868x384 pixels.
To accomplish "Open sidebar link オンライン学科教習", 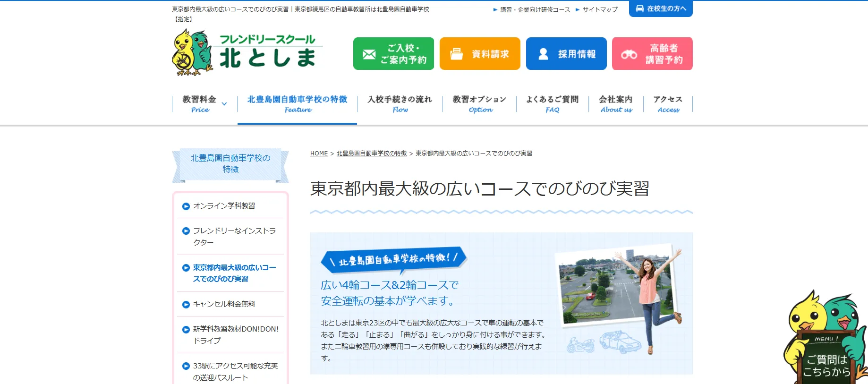I will coord(224,206).
